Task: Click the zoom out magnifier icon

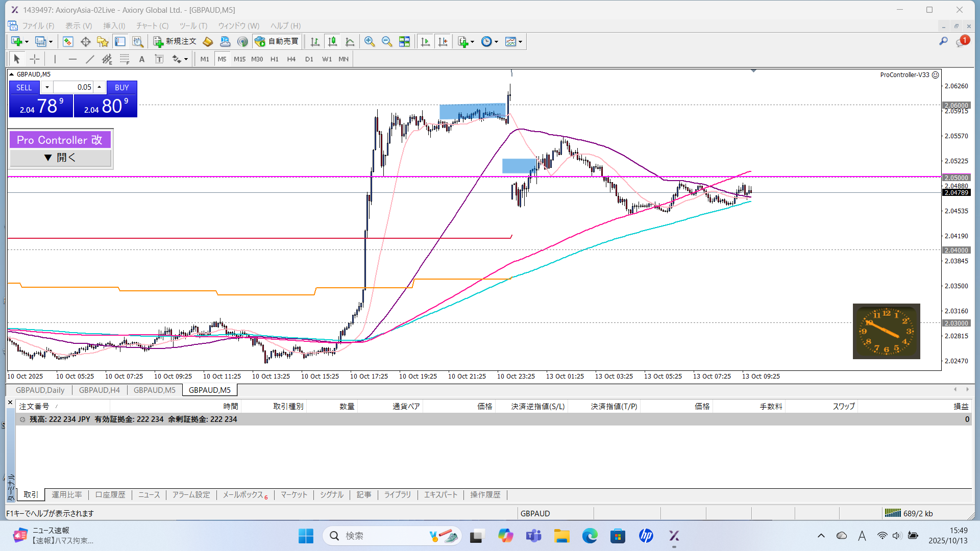Action: [x=387, y=42]
